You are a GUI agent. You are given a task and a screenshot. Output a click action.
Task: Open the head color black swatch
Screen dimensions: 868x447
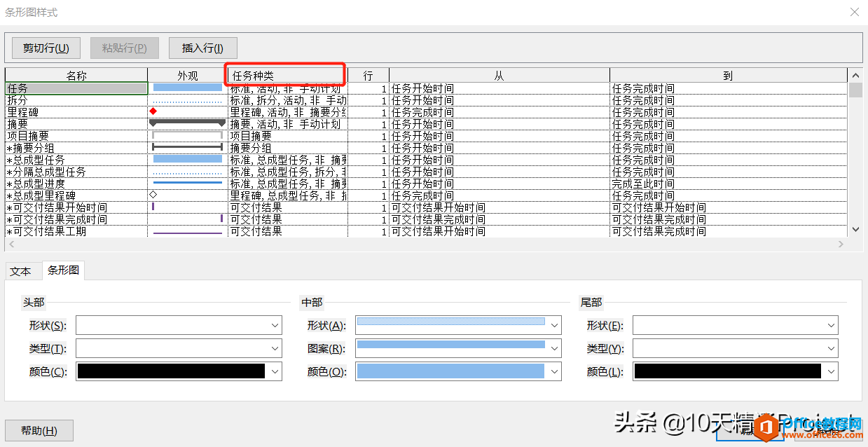pyautogui.click(x=171, y=371)
